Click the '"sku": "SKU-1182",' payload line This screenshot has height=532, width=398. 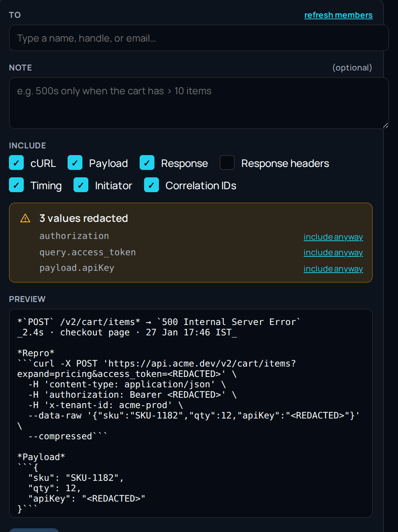coord(76,477)
